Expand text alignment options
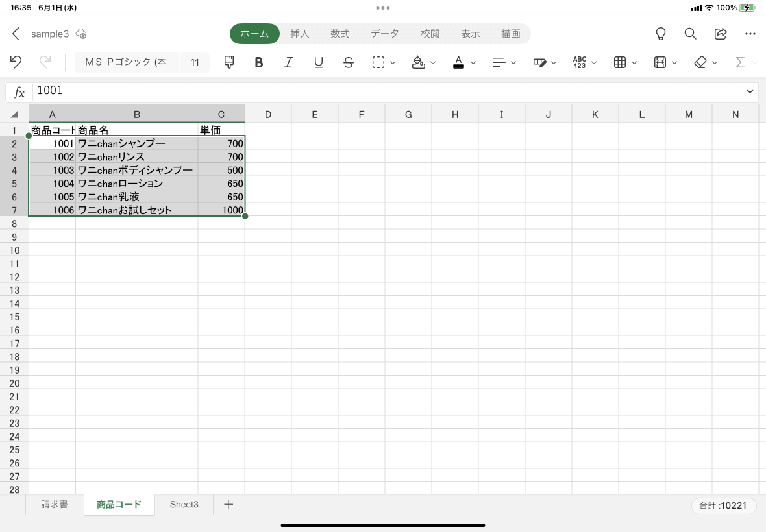Image resolution: width=766 pixels, height=532 pixels. point(513,62)
